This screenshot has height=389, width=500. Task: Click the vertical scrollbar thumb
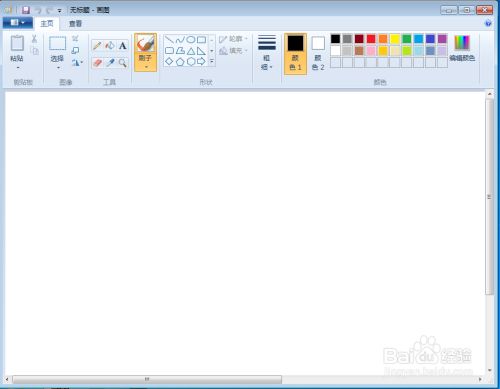489,197
